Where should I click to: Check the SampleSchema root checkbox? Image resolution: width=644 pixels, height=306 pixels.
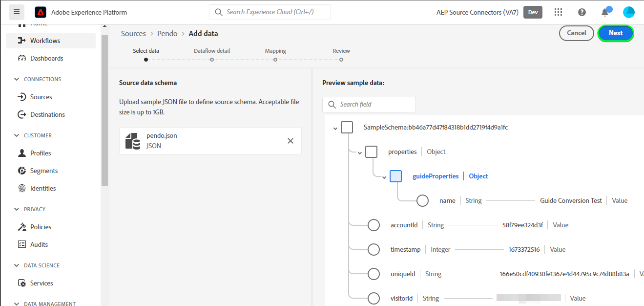(347, 128)
